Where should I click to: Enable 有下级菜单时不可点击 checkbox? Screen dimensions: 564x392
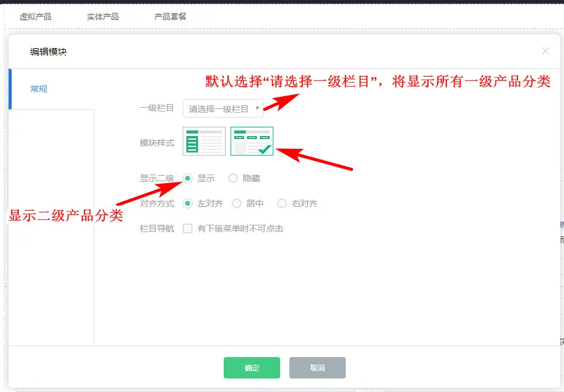(188, 228)
